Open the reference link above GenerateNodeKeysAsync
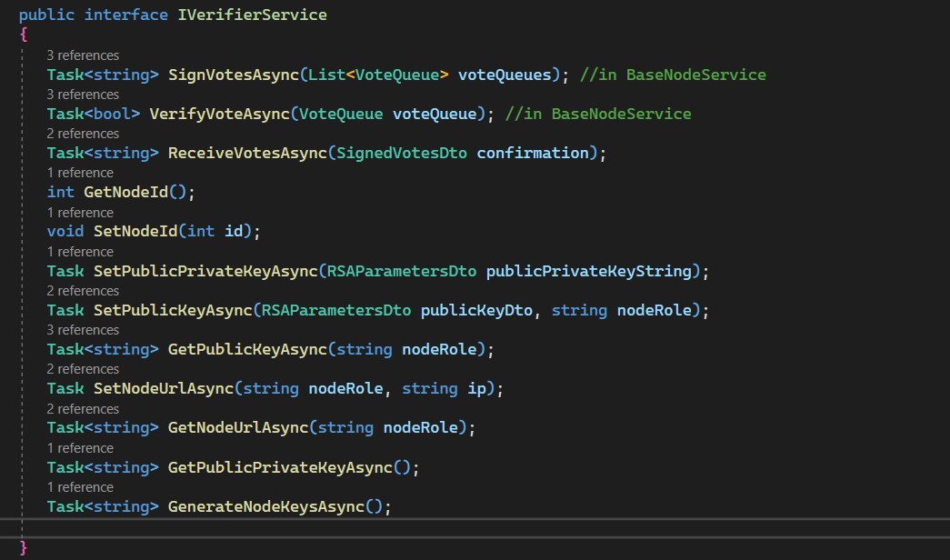This screenshot has width=950, height=560. (x=80, y=487)
